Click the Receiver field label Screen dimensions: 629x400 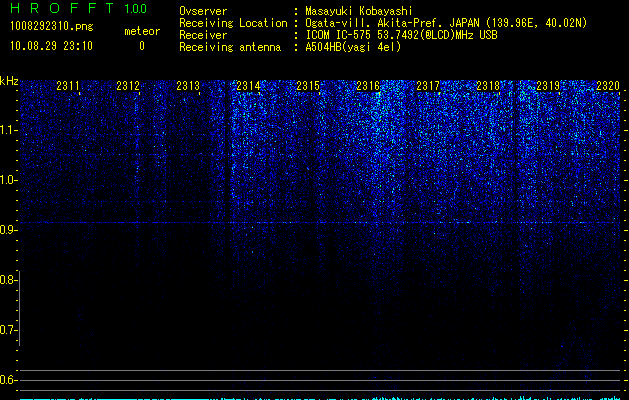[203, 35]
